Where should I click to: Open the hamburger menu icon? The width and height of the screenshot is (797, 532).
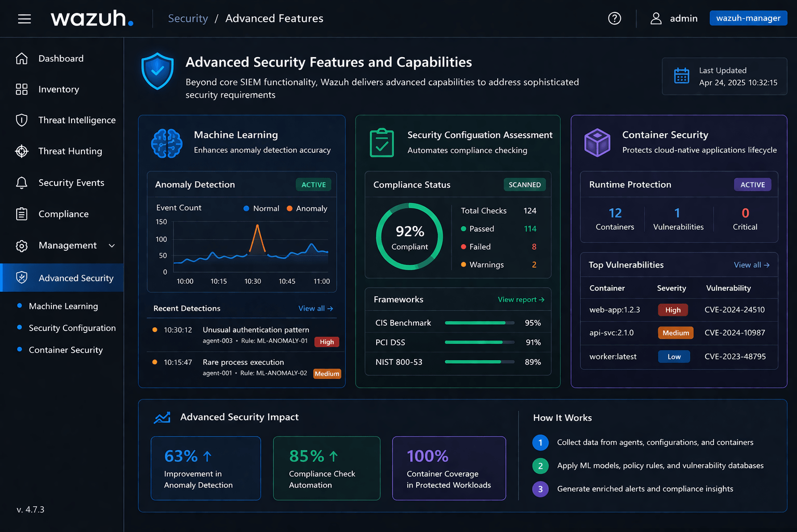(24, 19)
